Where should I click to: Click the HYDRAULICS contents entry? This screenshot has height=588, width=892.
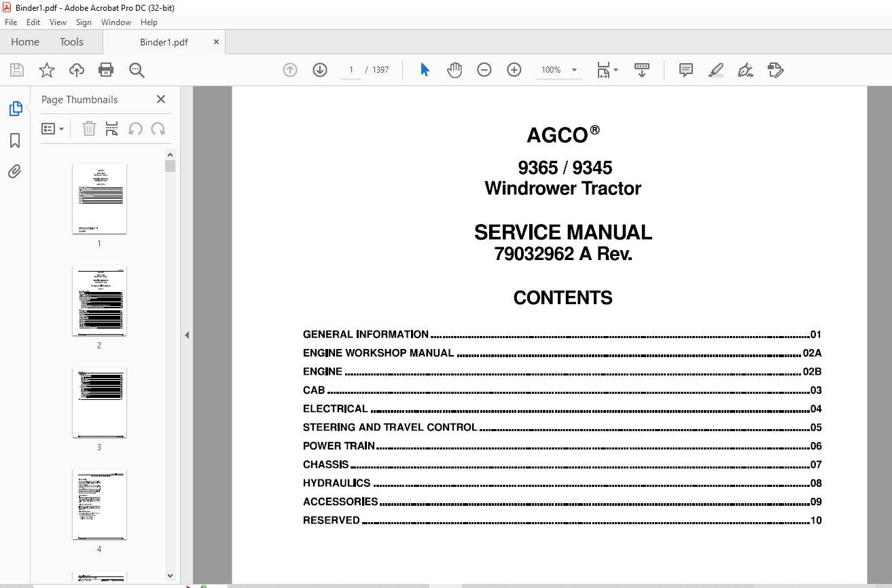pyautogui.click(x=563, y=483)
